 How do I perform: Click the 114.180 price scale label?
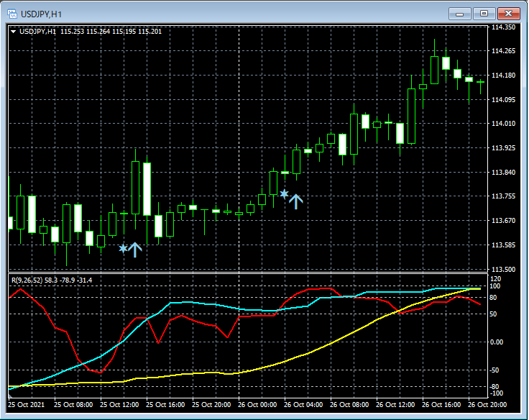click(x=503, y=76)
